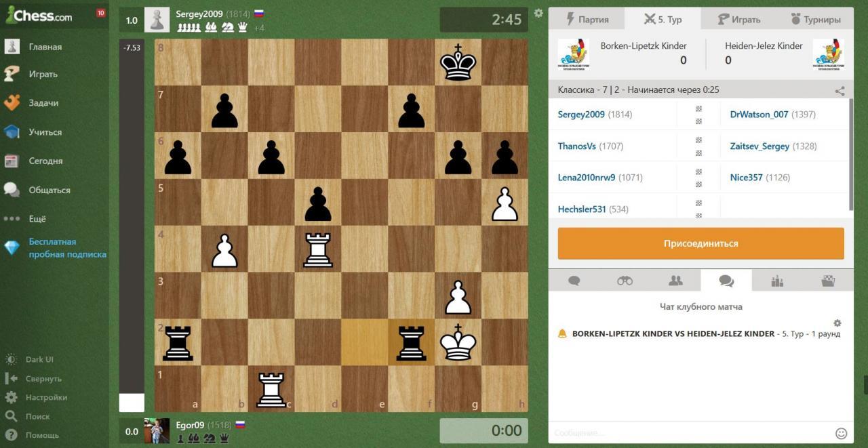Open Настройки in the sidebar
Viewport: 868px width, 448px height.
[x=46, y=397]
